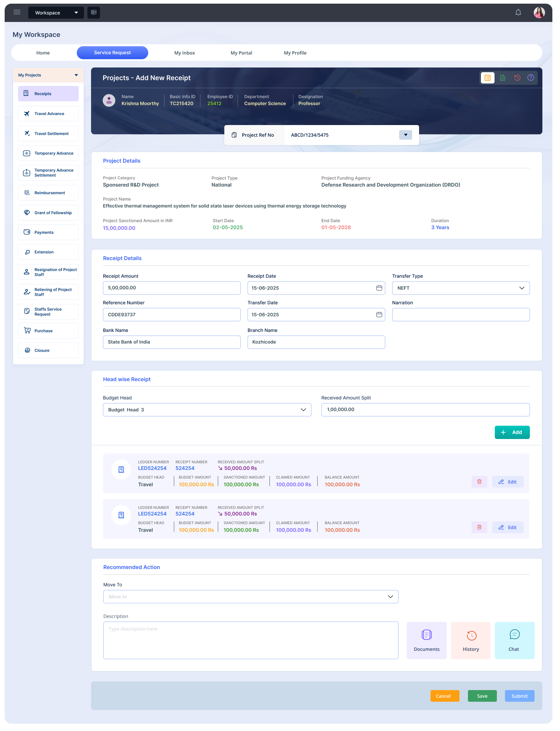This screenshot has width=560, height=731.
Task: Click the help question mark icon
Action: (530, 78)
